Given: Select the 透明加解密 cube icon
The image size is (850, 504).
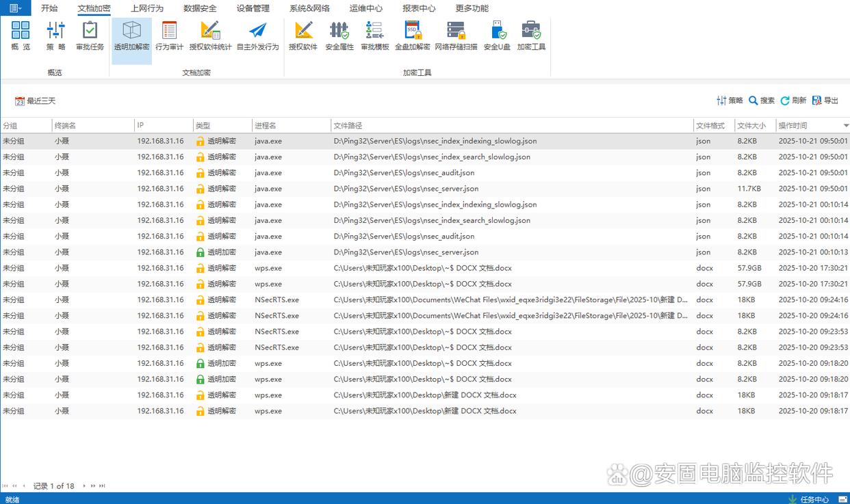Looking at the screenshot, I should pos(131,36).
